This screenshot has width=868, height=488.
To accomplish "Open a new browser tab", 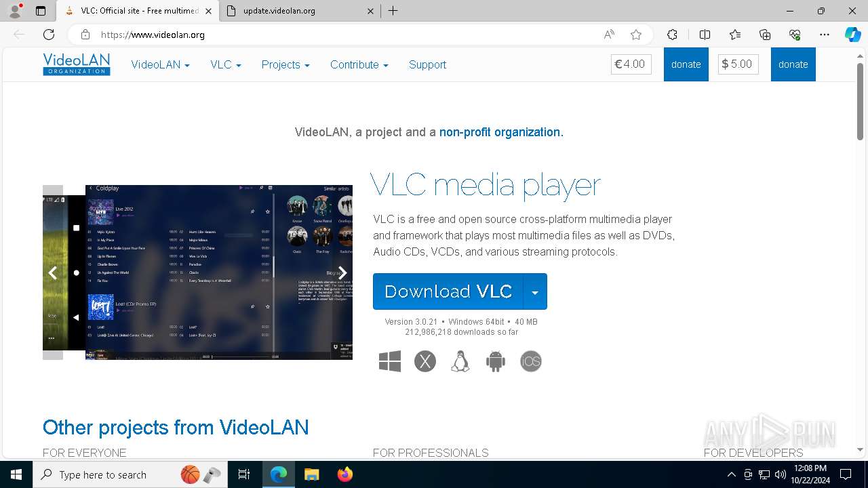I will (x=393, y=11).
